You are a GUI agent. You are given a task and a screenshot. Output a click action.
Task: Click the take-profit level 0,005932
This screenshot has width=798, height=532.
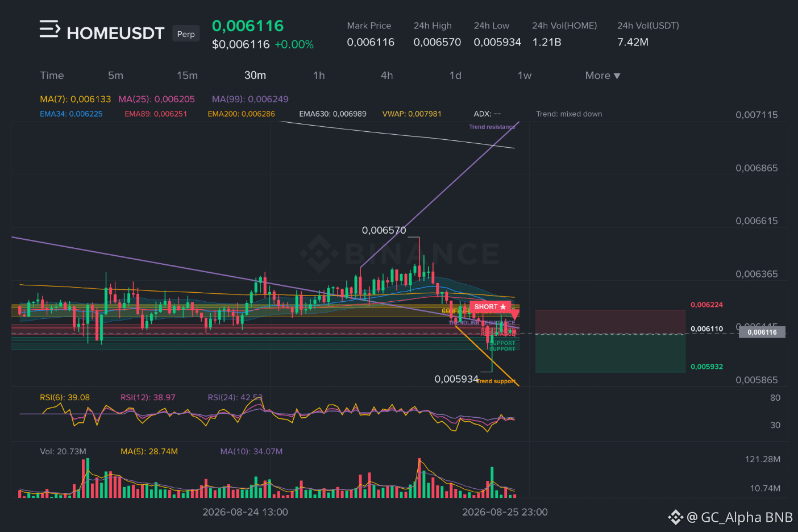click(x=706, y=367)
